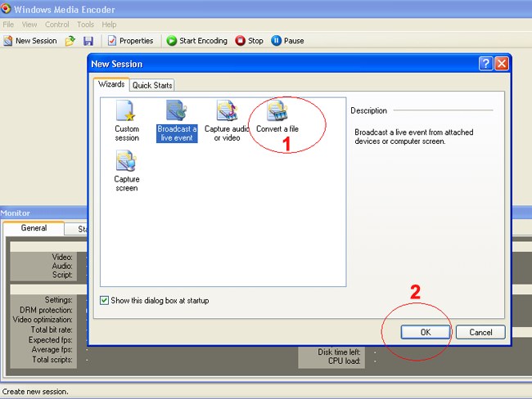532x399 pixels.
Task: Open the General tab in Monitor panel
Action: pyautogui.click(x=34, y=228)
